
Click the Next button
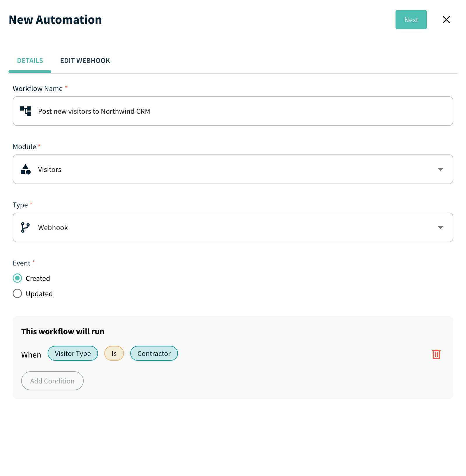coord(411,19)
